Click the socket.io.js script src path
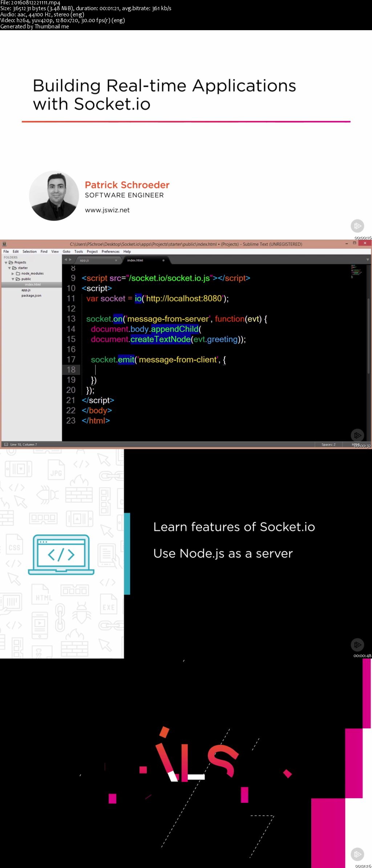Screen dimensions: 372x868 (x=169, y=278)
